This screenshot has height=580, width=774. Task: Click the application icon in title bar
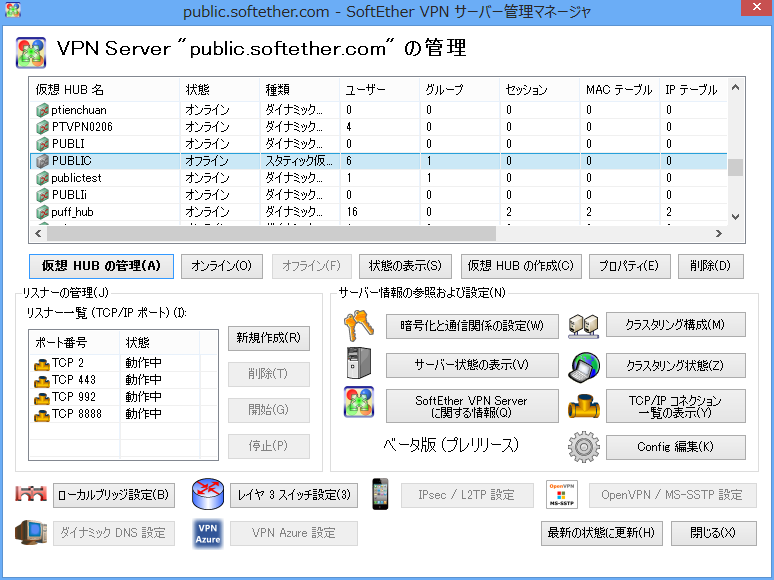pos(12,10)
